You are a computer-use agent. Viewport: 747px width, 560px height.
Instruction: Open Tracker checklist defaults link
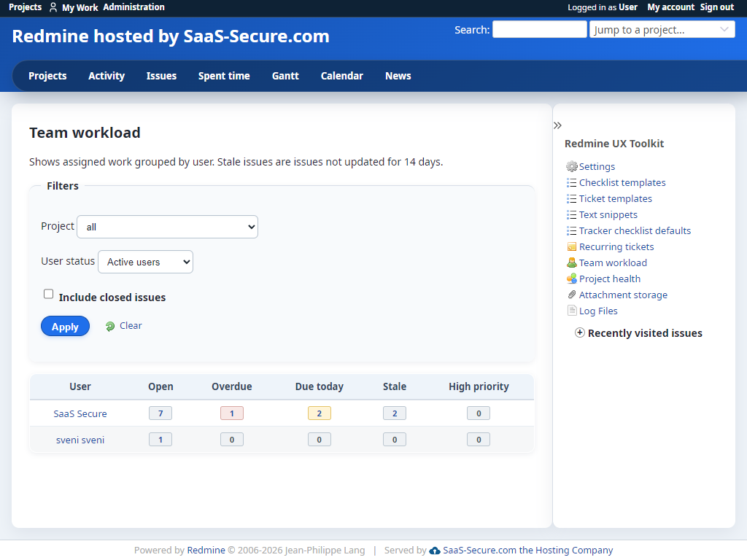(635, 231)
